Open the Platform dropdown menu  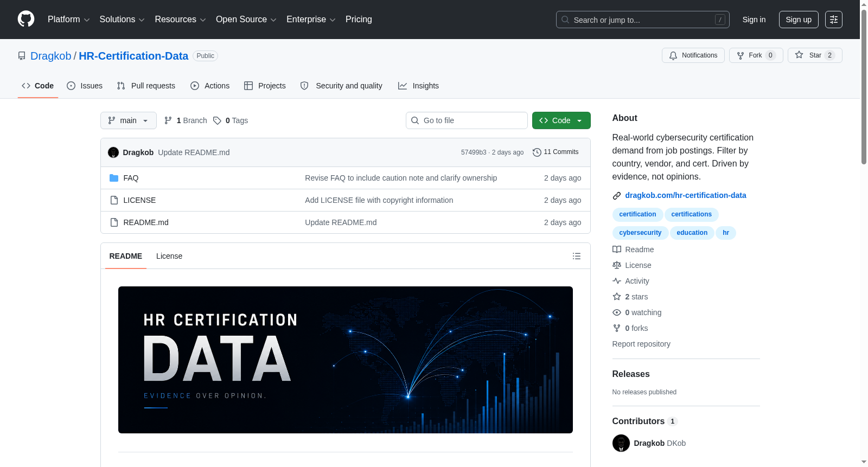[x=68, y=20]
